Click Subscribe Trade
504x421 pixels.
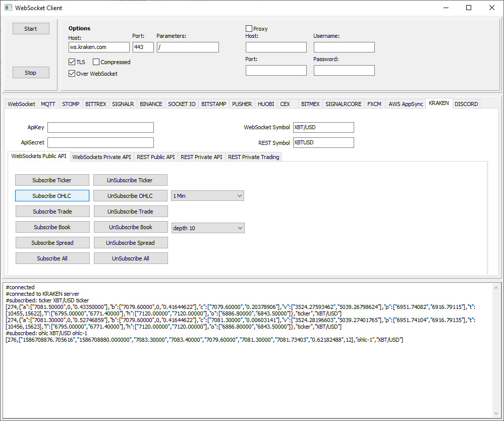(x=52, y=212)
